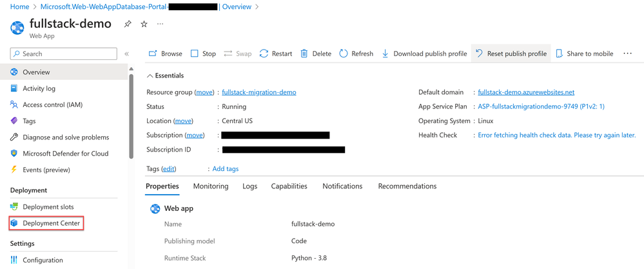The height and width of the screenshot is (269, 644).
Task: Click the Share to mobile phone icon
Action: (x=559, y=54)
